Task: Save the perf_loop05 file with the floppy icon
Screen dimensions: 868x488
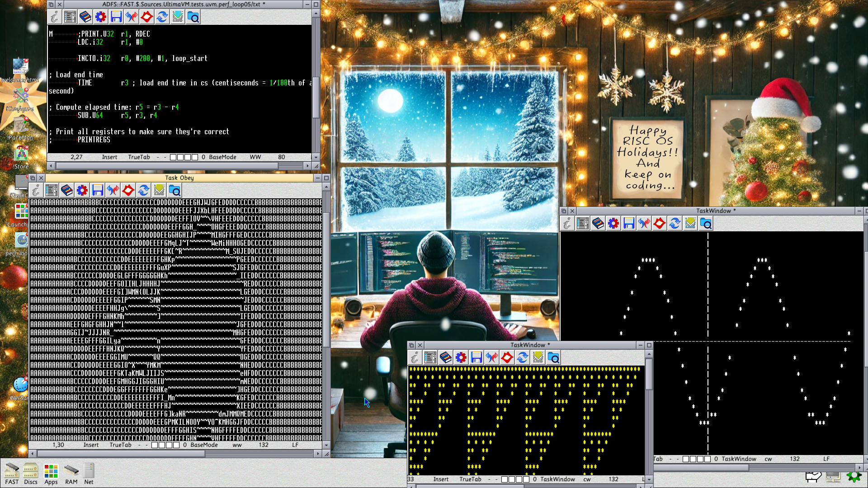Action: click(x=116, y=17)
